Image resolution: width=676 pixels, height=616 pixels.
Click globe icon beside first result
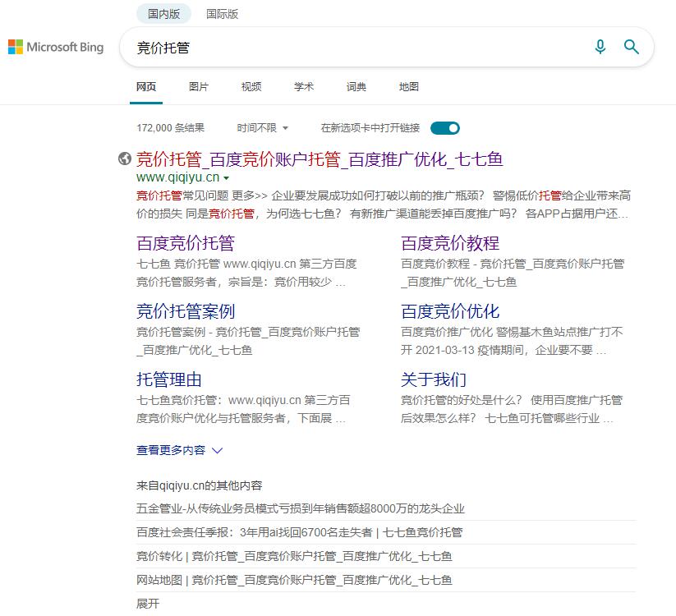point(125,159)
